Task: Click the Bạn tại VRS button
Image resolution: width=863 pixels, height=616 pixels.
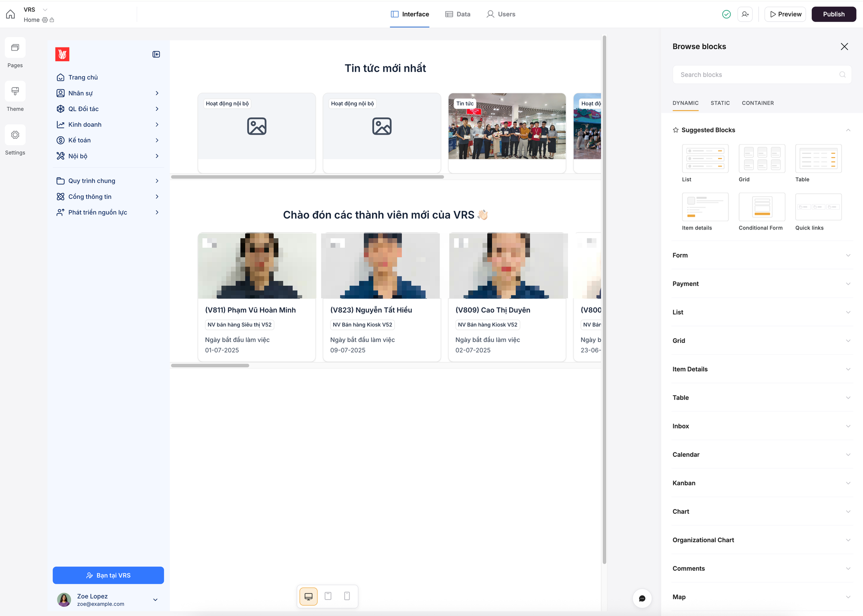Action: click(108, 575)
